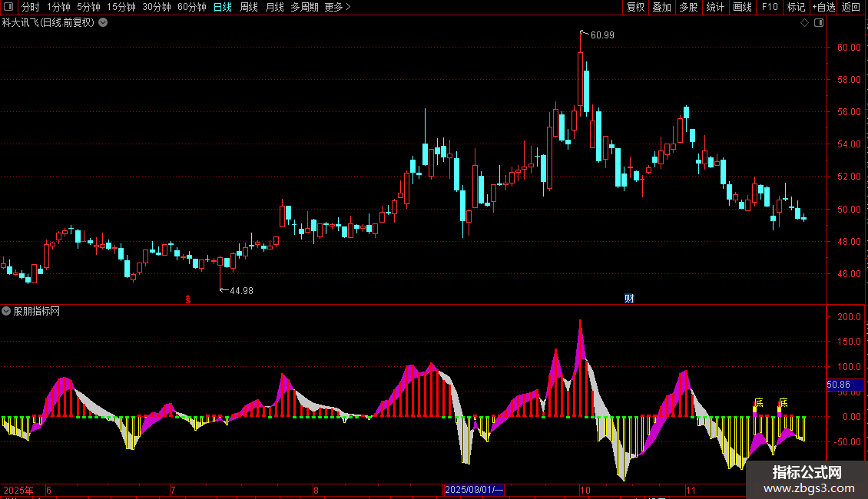The height and width of the screenshot is (499, 868).
Task: Select the 5分钟 period tab
Action: (x=88, y=7)
